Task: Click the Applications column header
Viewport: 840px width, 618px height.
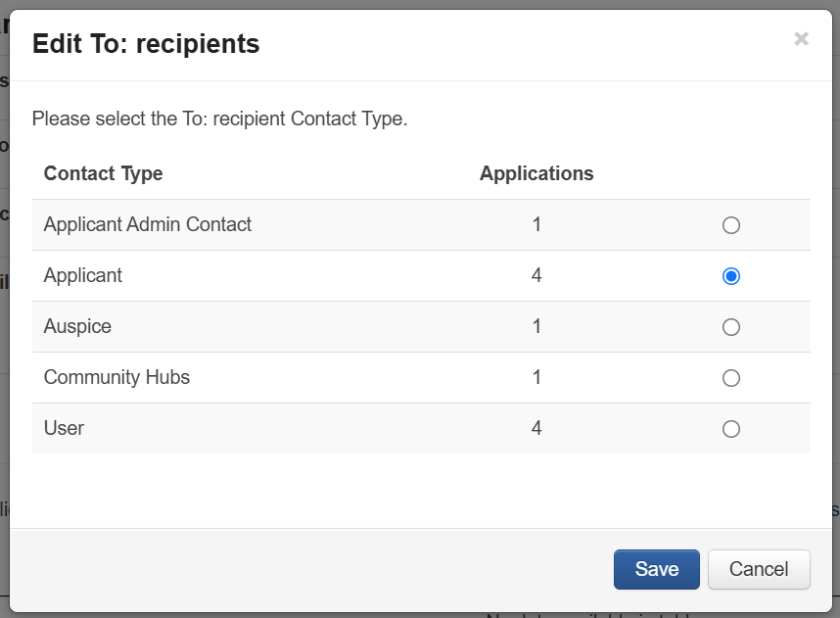Action: pyautogui.click(x=537, y=173)
